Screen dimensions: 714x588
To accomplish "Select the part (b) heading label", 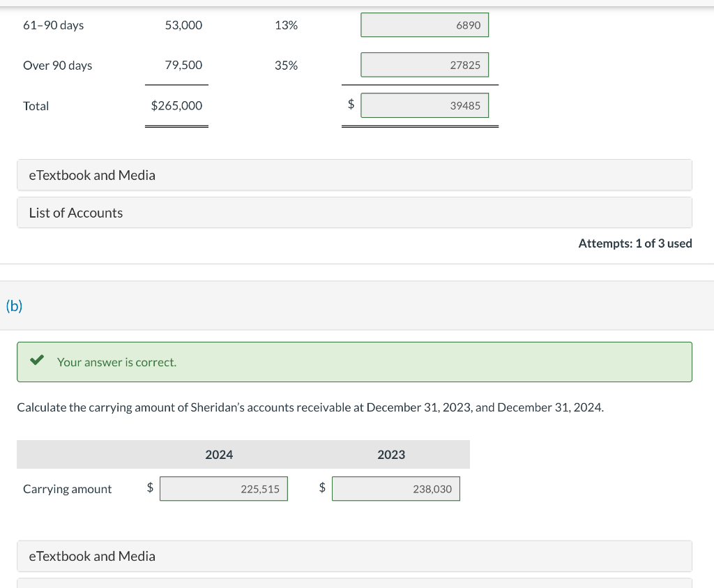I will (x=14, y=306).
